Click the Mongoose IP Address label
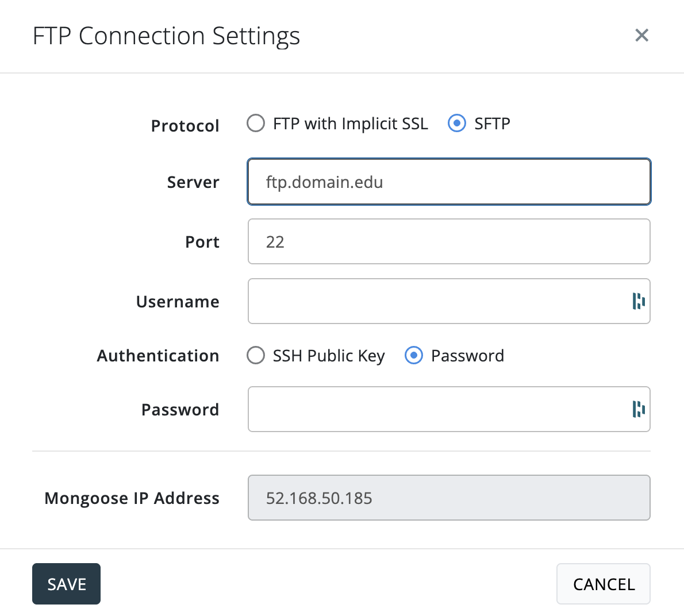The height and width of the screenshot is (616, 684). tap(132, 499)
